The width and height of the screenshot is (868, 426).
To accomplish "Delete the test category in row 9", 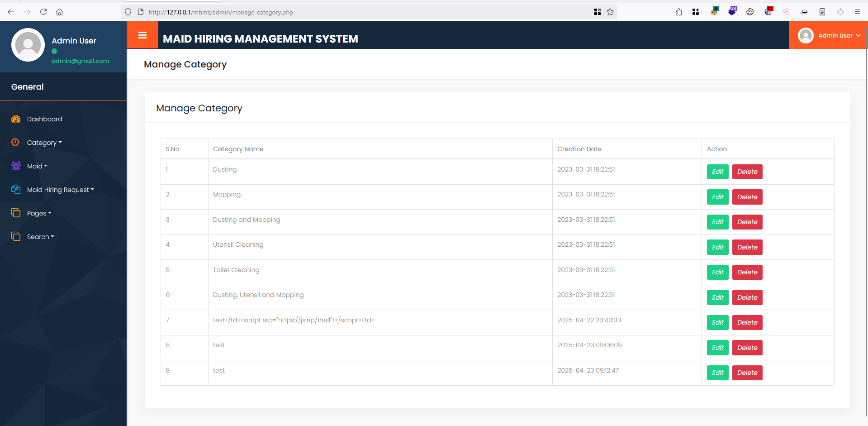I will coord(747,373).
